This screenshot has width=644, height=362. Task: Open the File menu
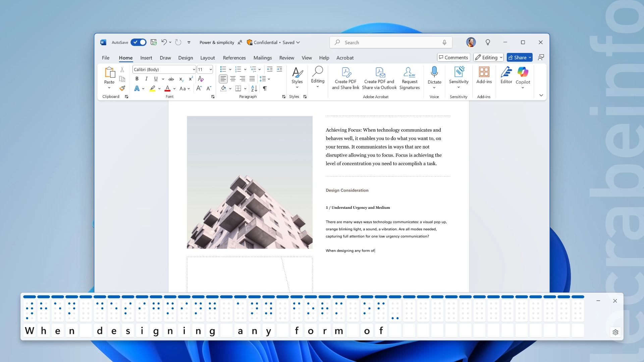[106, 58]
